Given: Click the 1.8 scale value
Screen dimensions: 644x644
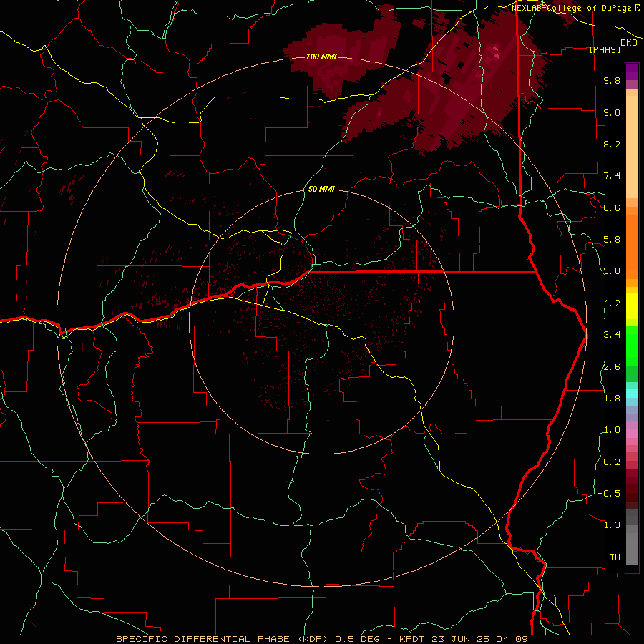Looking at the screenshot, I should (612, 399).
